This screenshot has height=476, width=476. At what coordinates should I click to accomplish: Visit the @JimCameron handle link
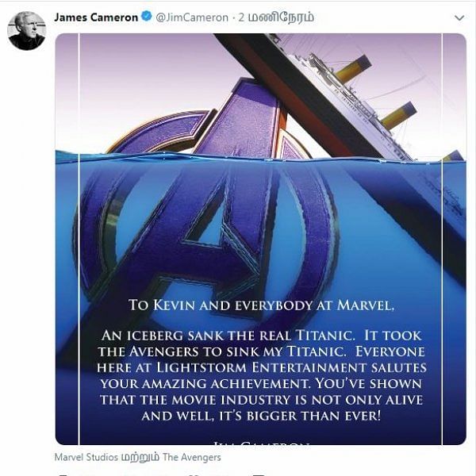tap(192, 17)
